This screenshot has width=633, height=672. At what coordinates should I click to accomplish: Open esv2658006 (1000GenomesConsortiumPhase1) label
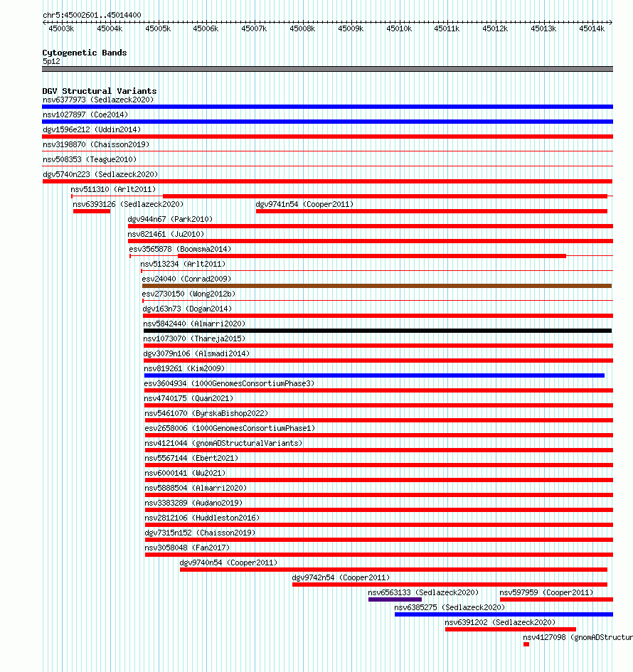(230, 429)
